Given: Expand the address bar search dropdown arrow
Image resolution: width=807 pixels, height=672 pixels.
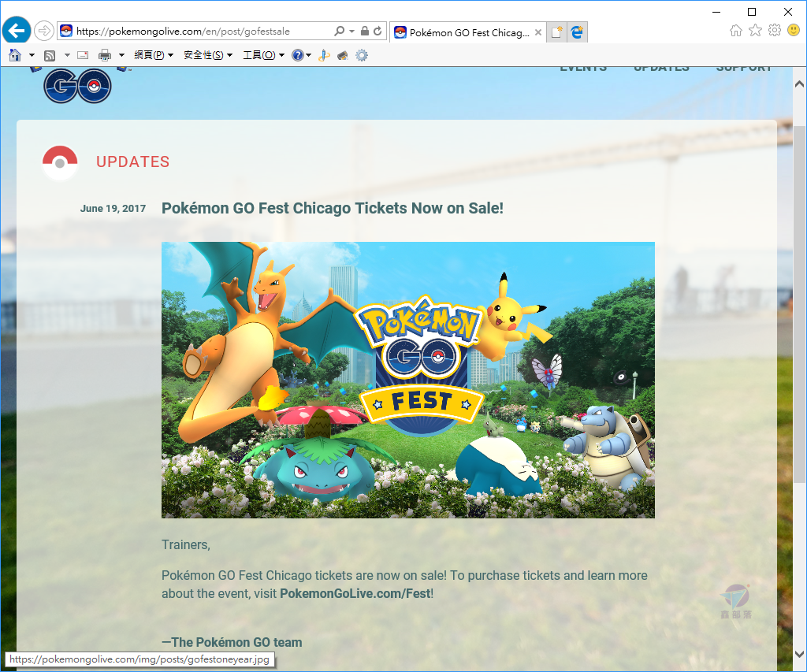Looking at the screenshot, I should point(352,32).
